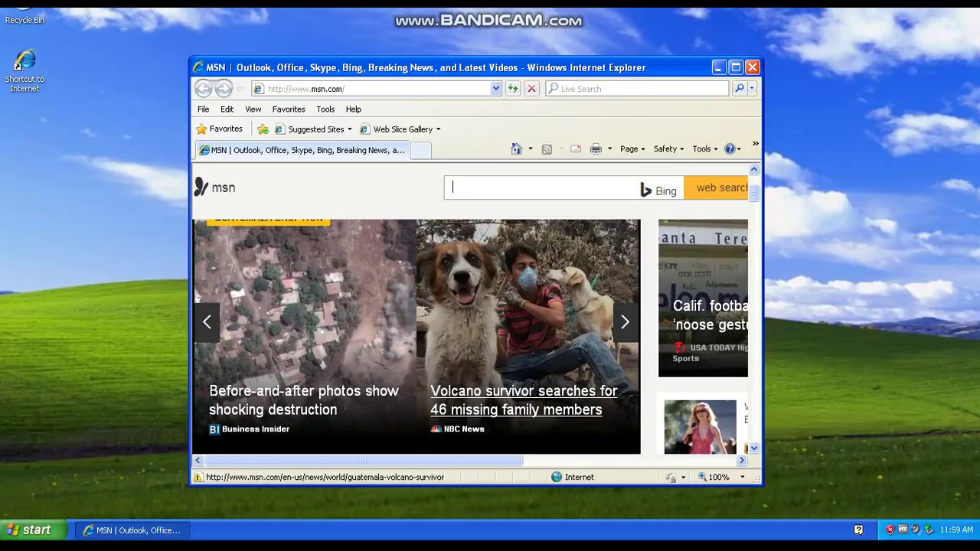Open the View menu
Screen dimensions: 980x551
(x=253, y=109)
